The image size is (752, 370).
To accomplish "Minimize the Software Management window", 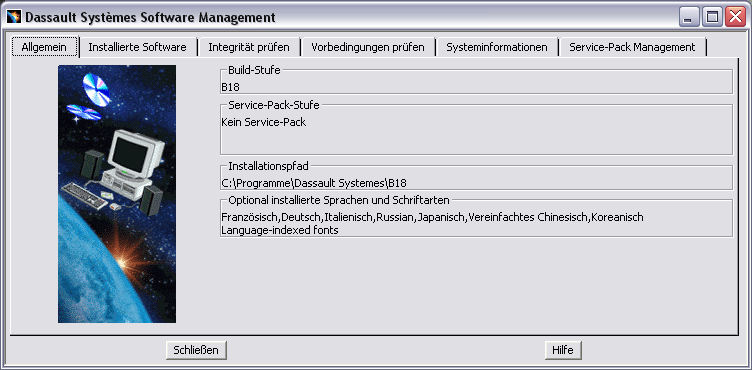I will [x=689, y=17].
